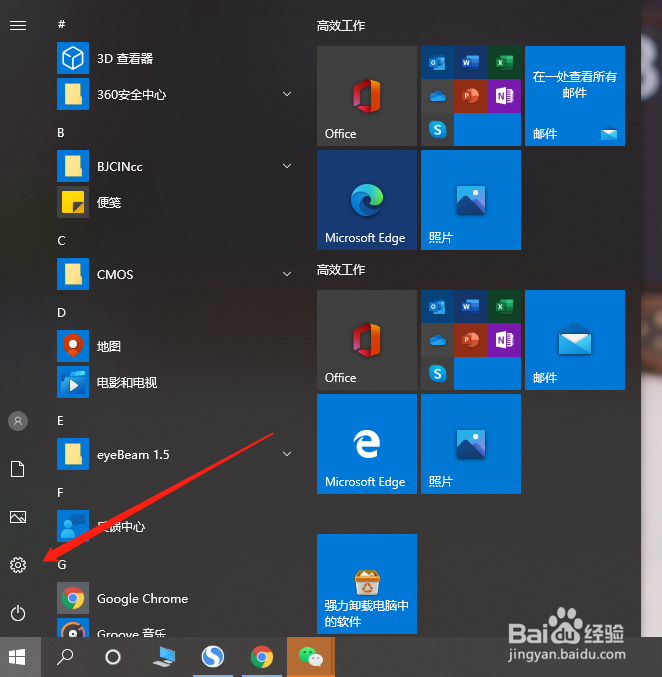
Task: Open Documents from the Start rail icon
Action: [18, 469]
